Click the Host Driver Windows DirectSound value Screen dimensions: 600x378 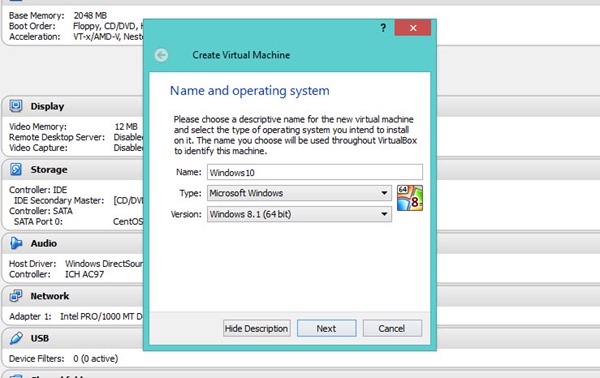pos(104,264)
